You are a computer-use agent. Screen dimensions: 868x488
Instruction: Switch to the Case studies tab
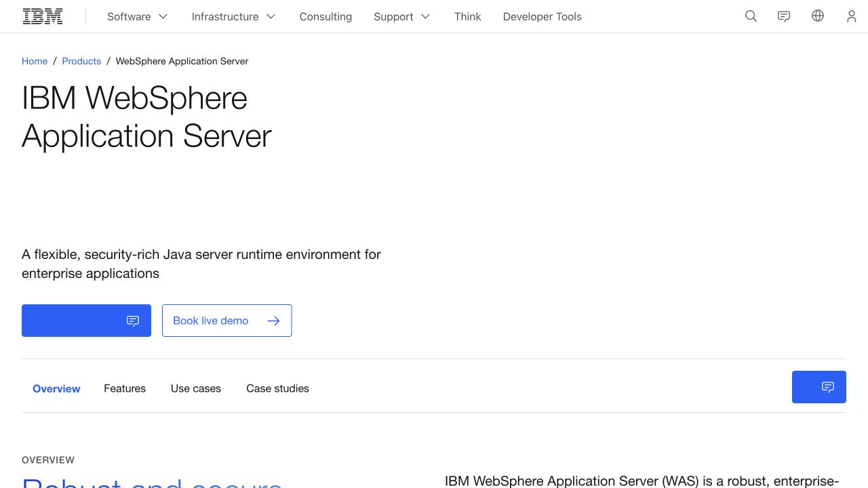277,388
